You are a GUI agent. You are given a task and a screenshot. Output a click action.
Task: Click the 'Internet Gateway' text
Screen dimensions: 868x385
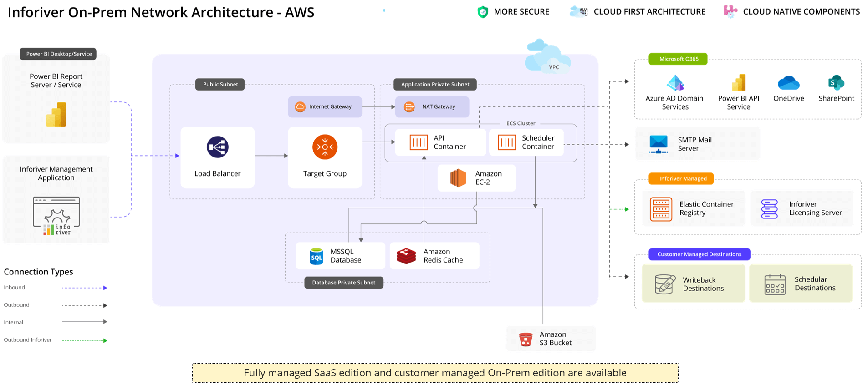[330, 107]
